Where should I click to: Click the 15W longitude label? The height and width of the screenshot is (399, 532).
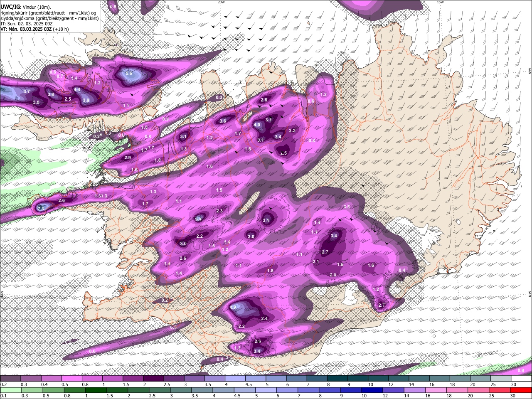tap(440, 2)
